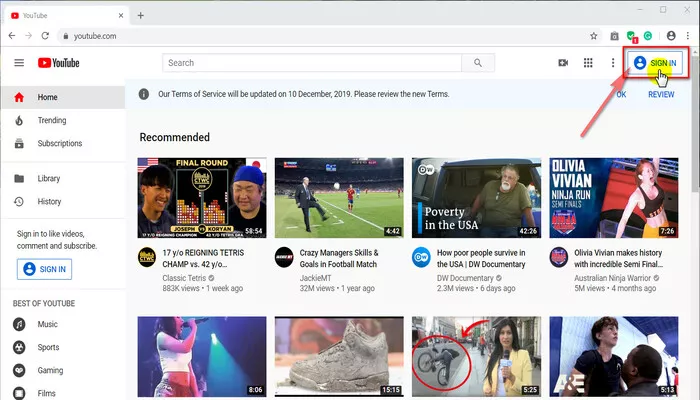The width and height of the screenshot is (700, 400).
Task: Open the singer concert thumbnail 8:06
Action: pyautogui.click(x=202, y=356)
